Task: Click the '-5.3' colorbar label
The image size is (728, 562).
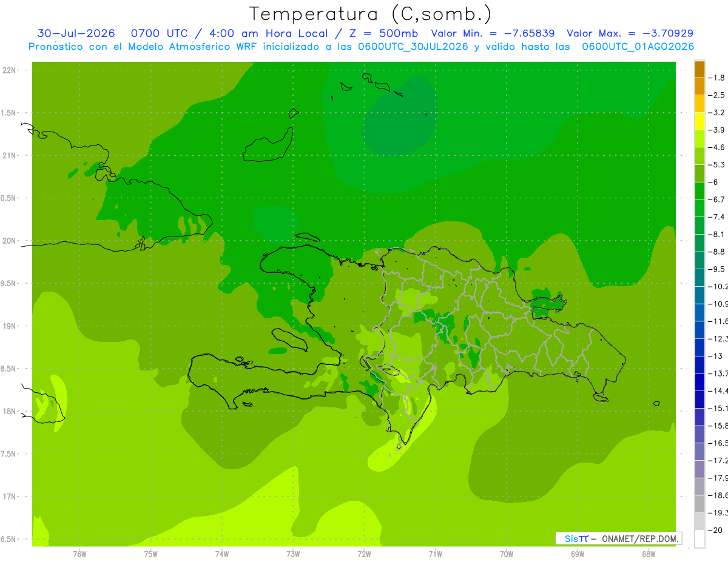Action: [717, 164]
